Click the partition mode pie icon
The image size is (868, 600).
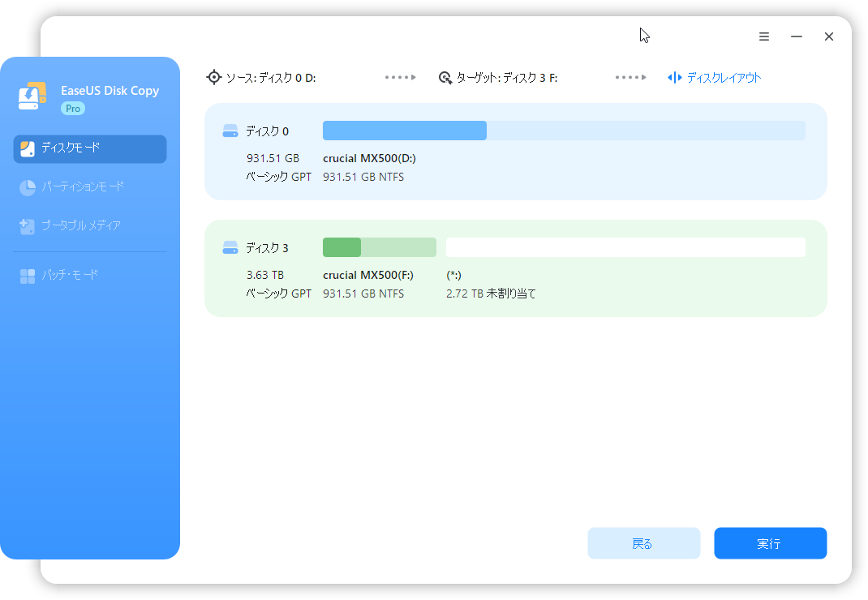27,187
